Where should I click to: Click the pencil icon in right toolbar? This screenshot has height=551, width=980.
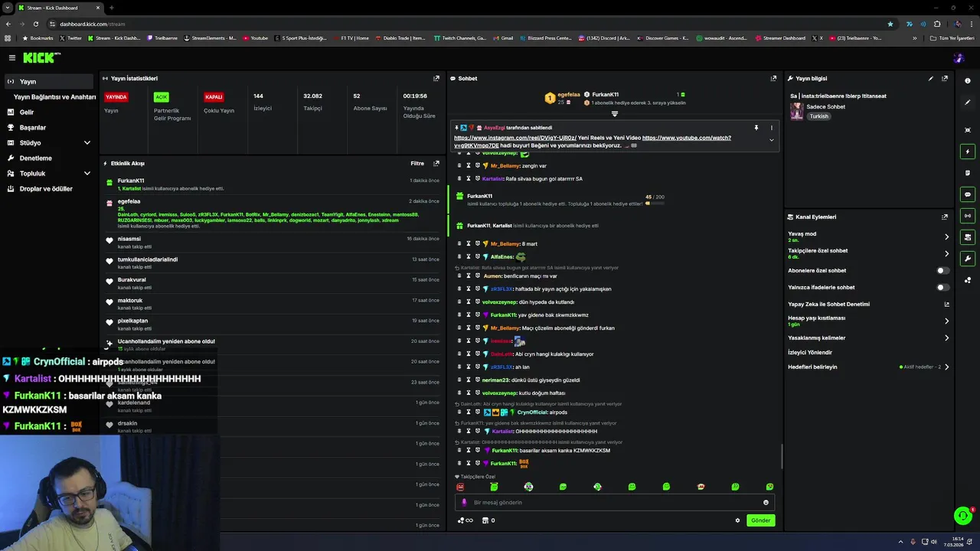pyautogui.click(x=968, y=102)
